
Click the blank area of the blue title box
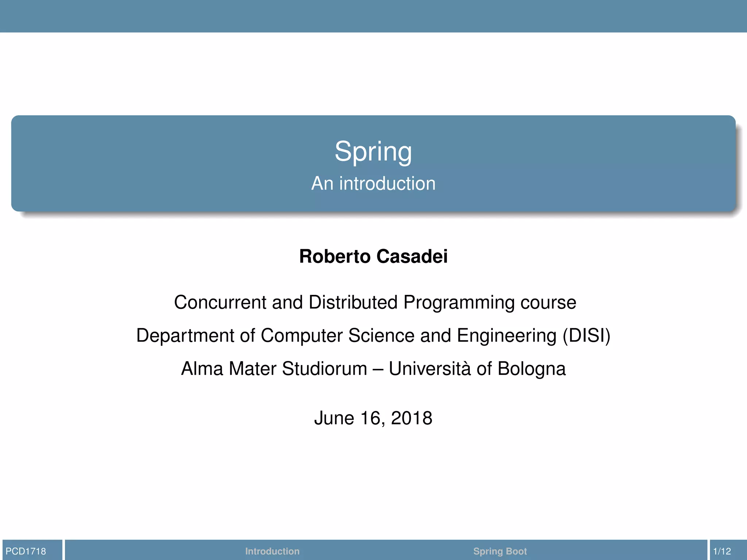pos(146,163)
